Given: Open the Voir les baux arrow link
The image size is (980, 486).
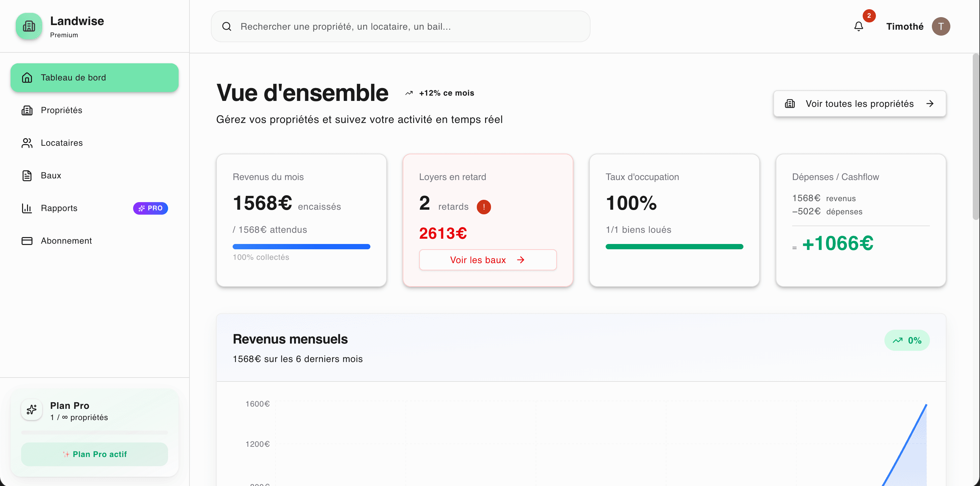Looking at the screenshot, I should point(520,259).
